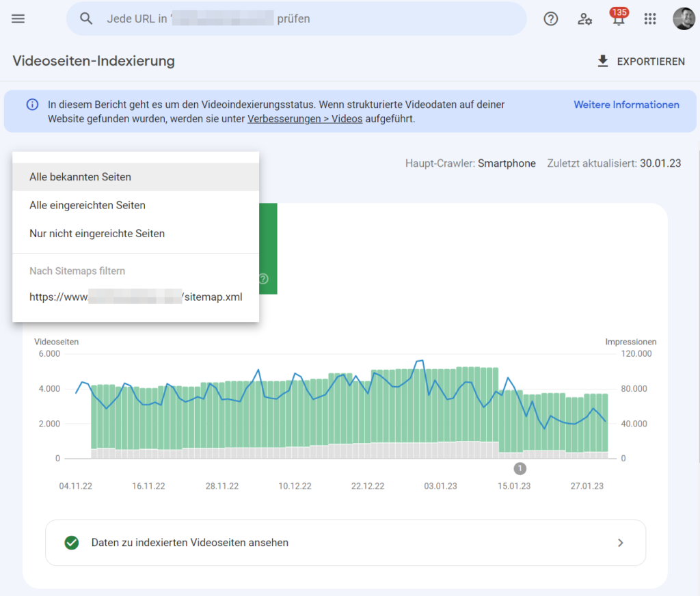Open user and permissions settings icon
The image size is (700, 596).
[x=584, y=18]
